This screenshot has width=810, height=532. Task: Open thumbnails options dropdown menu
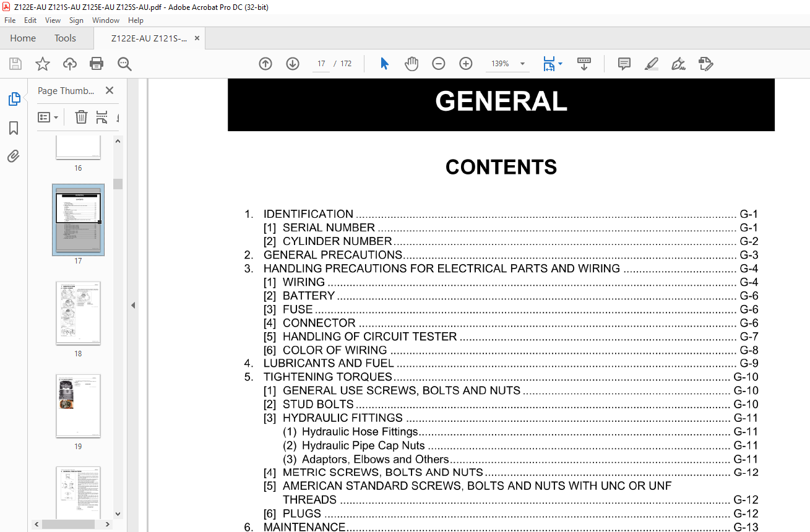point(48,117)
